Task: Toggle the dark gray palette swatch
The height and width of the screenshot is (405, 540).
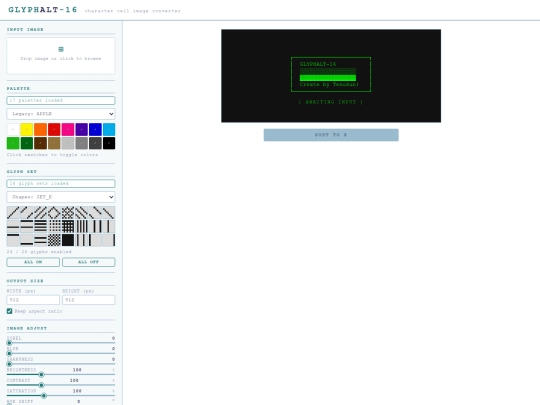Action: coord(95,143)
